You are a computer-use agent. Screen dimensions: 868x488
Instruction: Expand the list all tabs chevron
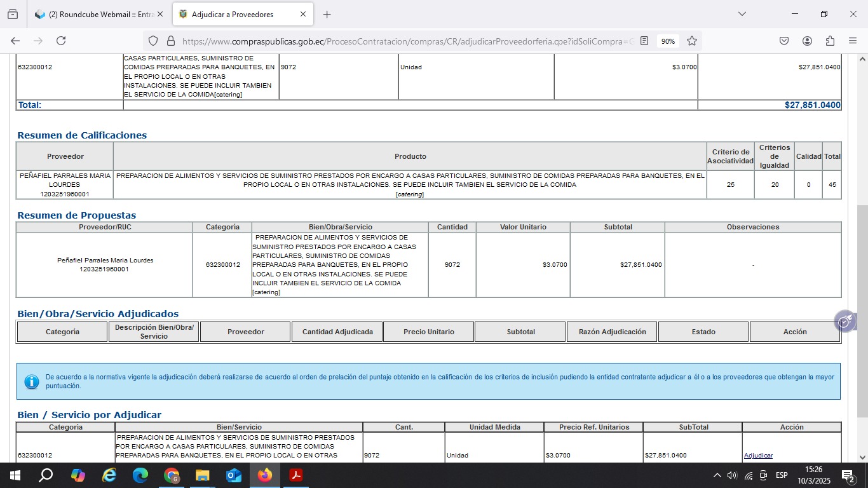tap(742, 14)
